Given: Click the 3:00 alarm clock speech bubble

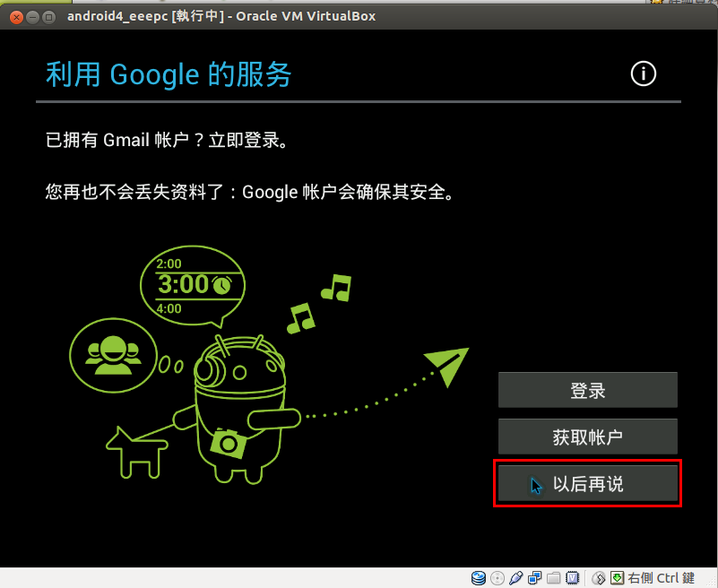Looking at the screenshot, I should (x=193, y=287).
